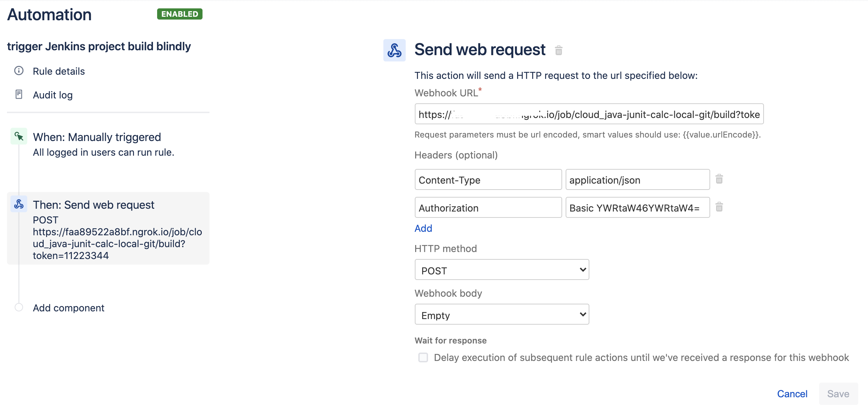Click the webhook icon in Then step
Image resolution: width=868 pixels, height=414 pixels.
(19, 204)
